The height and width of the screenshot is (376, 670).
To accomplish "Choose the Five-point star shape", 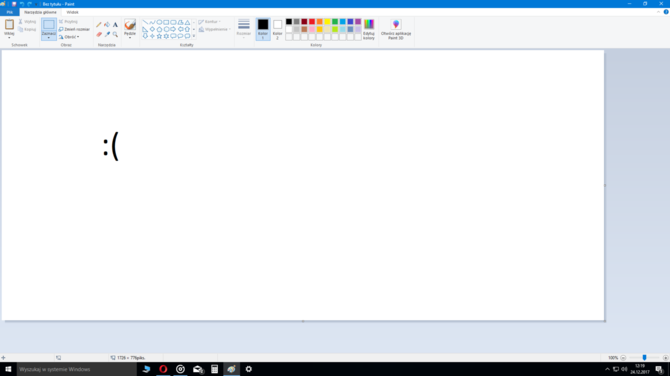I will point(159,36).
